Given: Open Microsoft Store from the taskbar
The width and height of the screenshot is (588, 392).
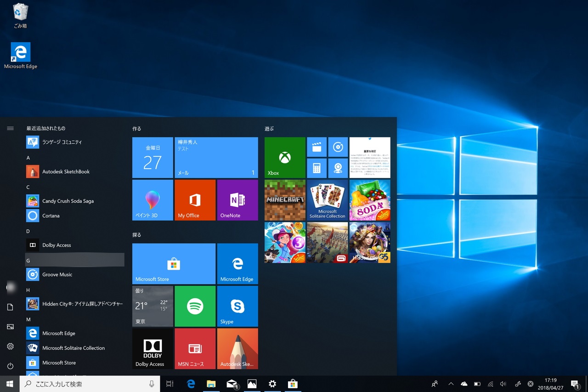Looking at the screenshot, I should [x=293, y=384].
